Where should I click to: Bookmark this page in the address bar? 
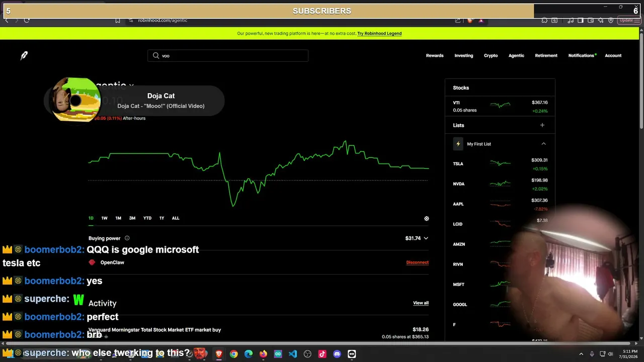[x=118, y=20]
